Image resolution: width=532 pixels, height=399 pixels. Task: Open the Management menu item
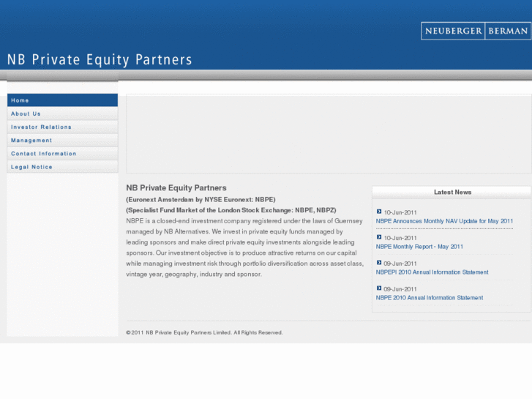(x=62, y=141)
